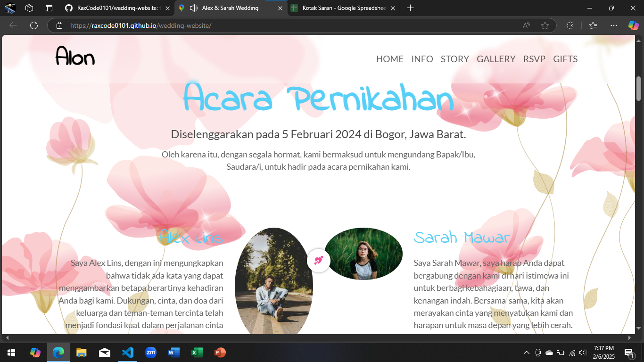644x362 pixels.
Task: Open Edge Settings and more menu
Action: coord(614,25)
